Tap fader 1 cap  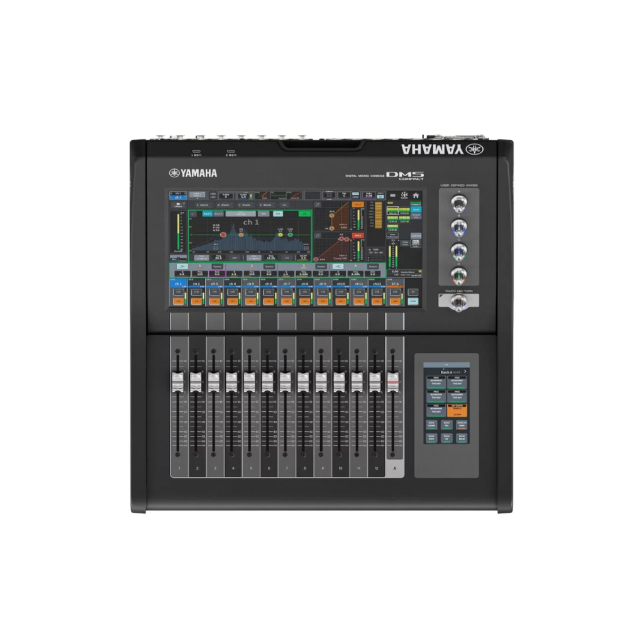click(x=177, y=382)
